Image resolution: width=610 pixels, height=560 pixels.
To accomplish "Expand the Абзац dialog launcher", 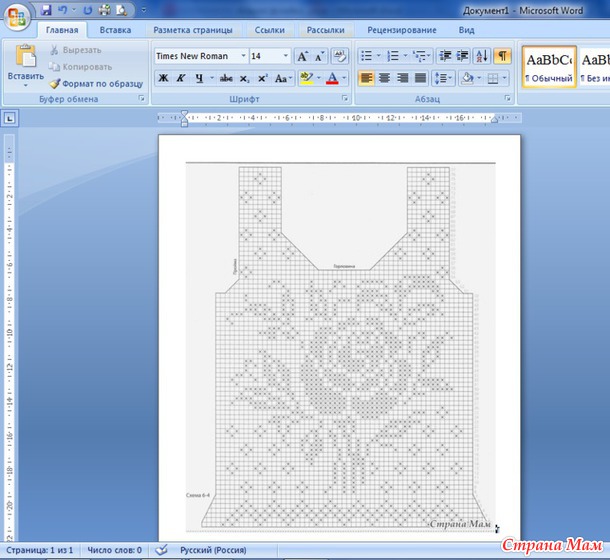I will pos(507,98).
